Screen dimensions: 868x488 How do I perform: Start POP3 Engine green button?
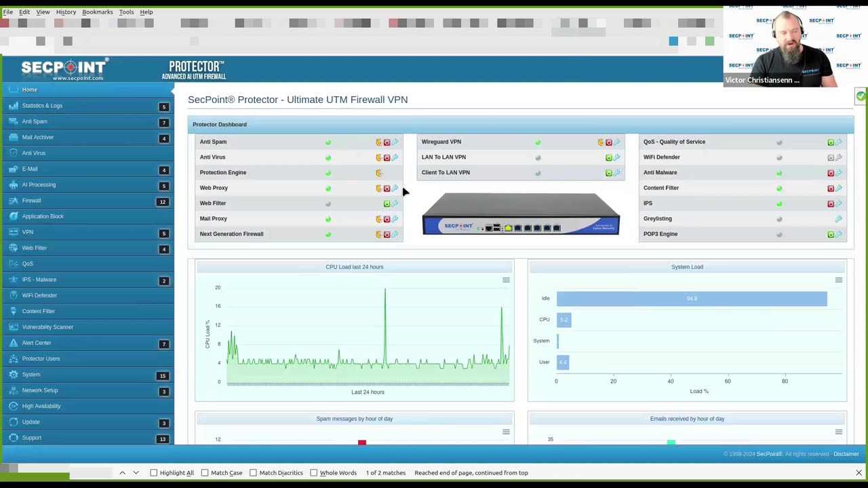click(x=831, y=235)
